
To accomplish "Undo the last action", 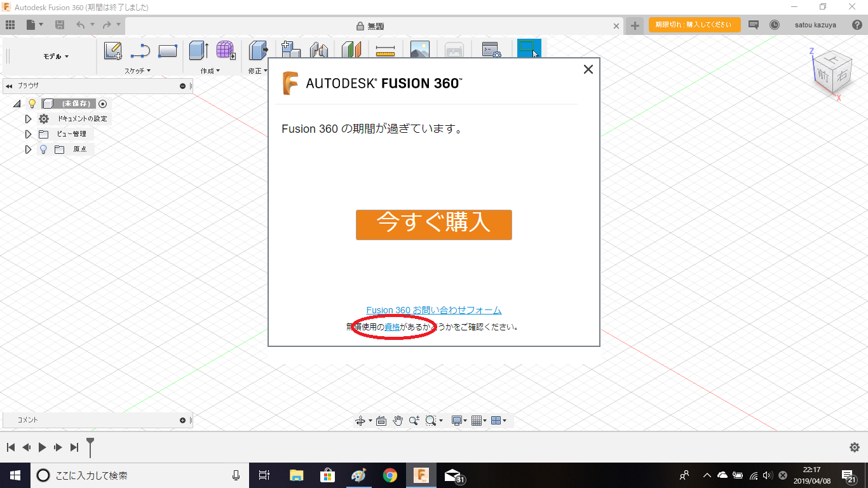I will (81, 25).
